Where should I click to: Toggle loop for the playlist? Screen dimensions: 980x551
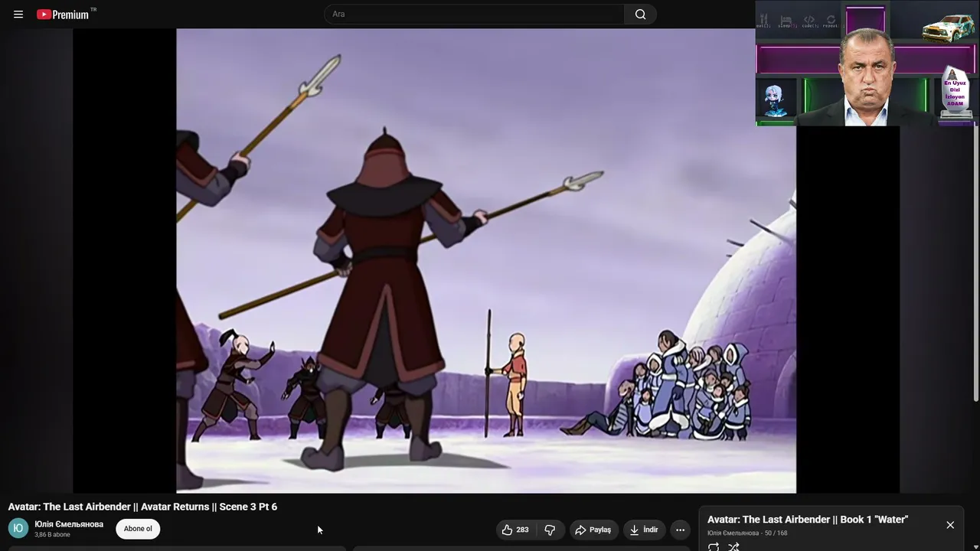tap(714, 546)
